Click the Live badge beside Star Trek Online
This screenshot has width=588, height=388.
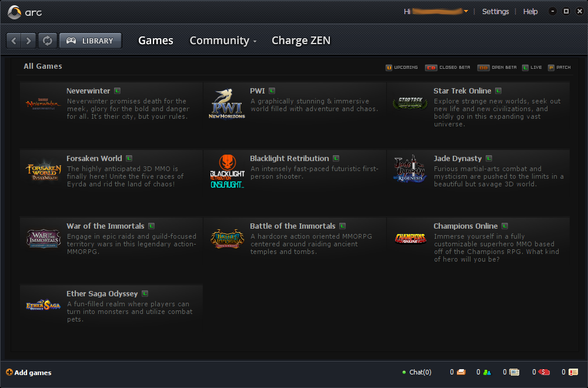coord(499,91)
